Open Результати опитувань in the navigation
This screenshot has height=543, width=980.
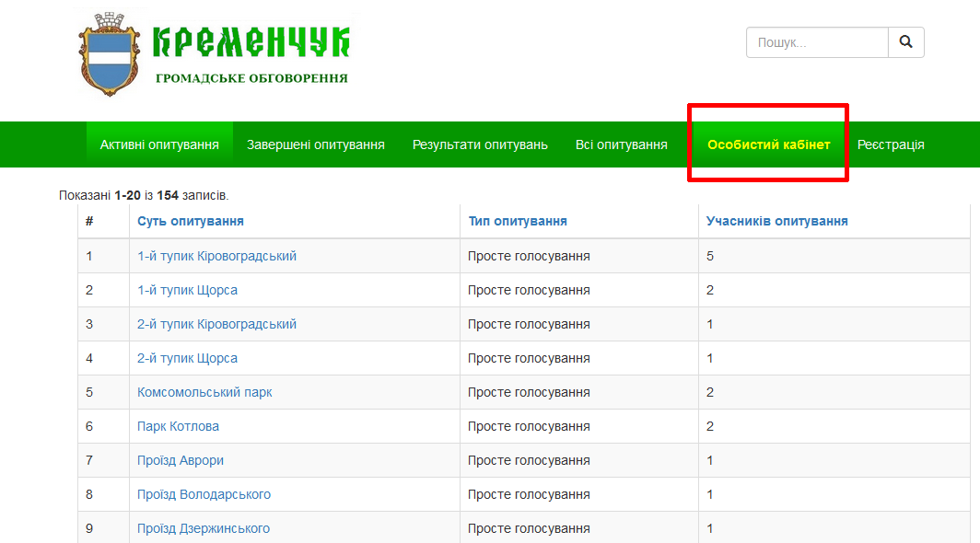pos(480,144)
